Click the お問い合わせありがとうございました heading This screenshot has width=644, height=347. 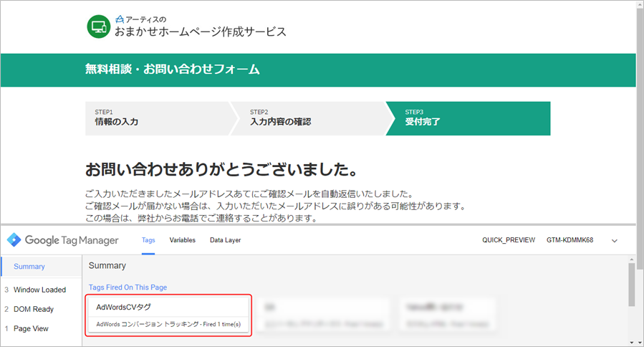click(222, 169)
